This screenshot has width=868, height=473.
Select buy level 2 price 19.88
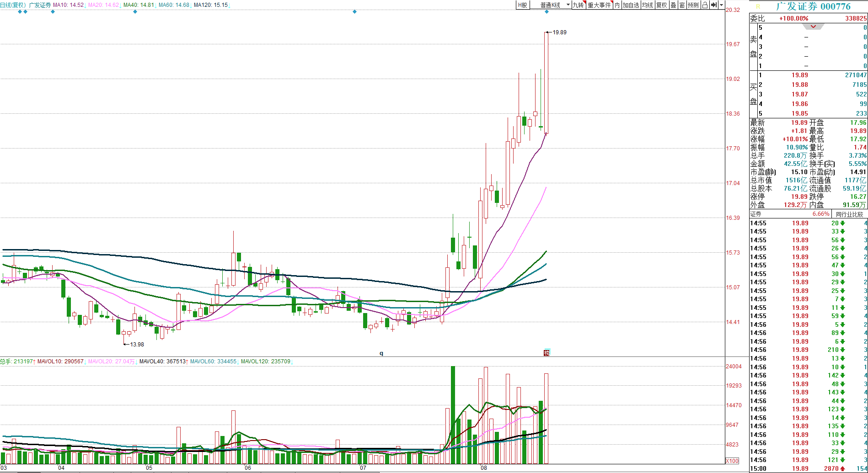point(800,85)
